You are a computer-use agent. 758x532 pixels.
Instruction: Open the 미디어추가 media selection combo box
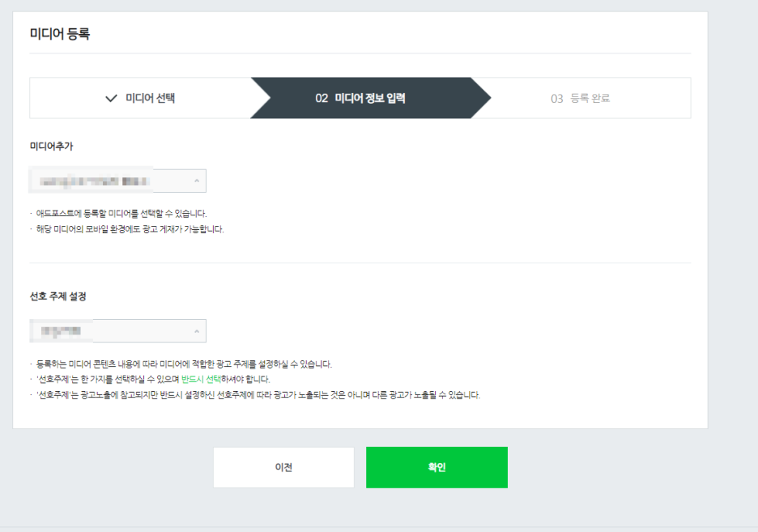click(x=118, y=181)
